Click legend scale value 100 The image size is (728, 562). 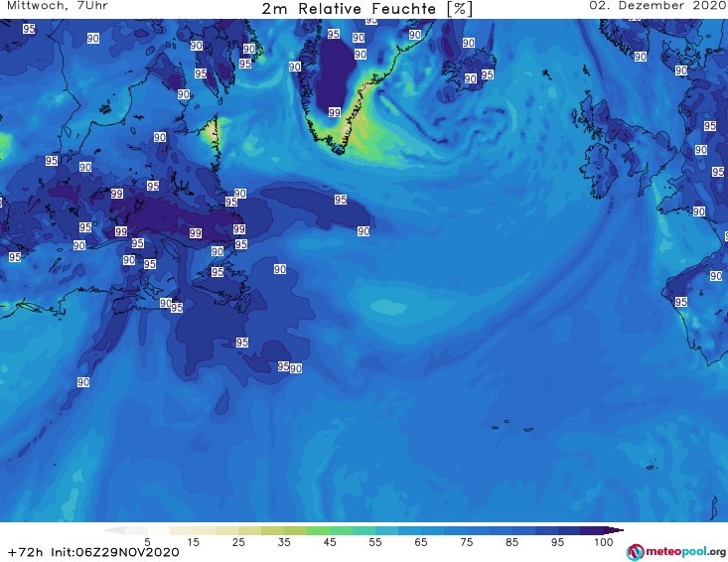604,542
